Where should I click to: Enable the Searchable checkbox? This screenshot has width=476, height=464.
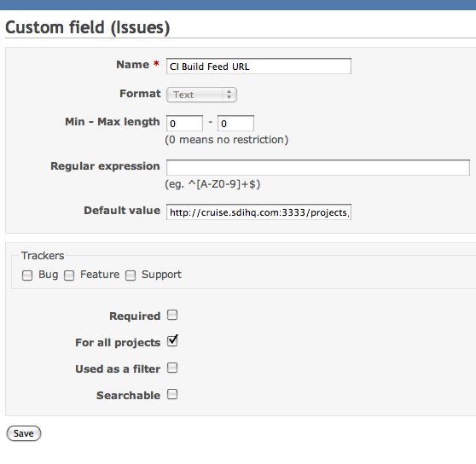[x=172, y=394]
